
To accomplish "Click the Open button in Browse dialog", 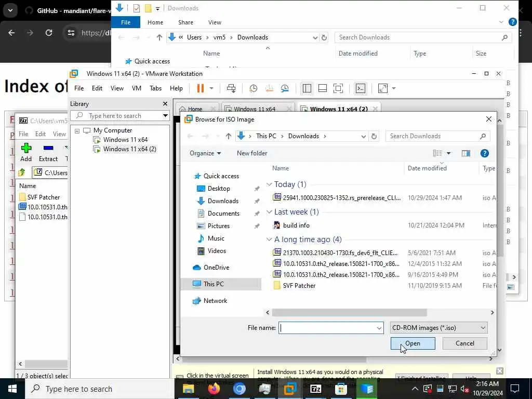I will (x=413, y=343).
